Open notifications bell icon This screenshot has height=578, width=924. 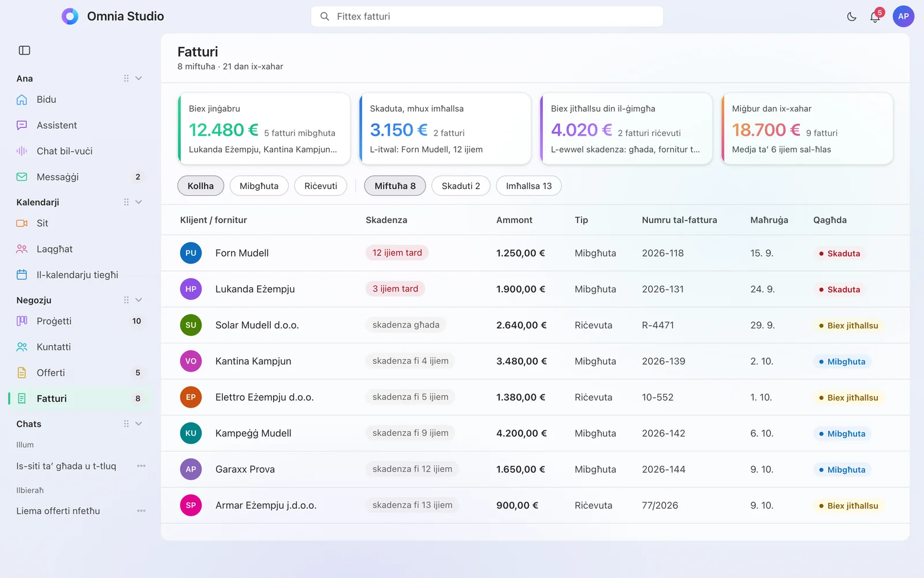point(875,17)
